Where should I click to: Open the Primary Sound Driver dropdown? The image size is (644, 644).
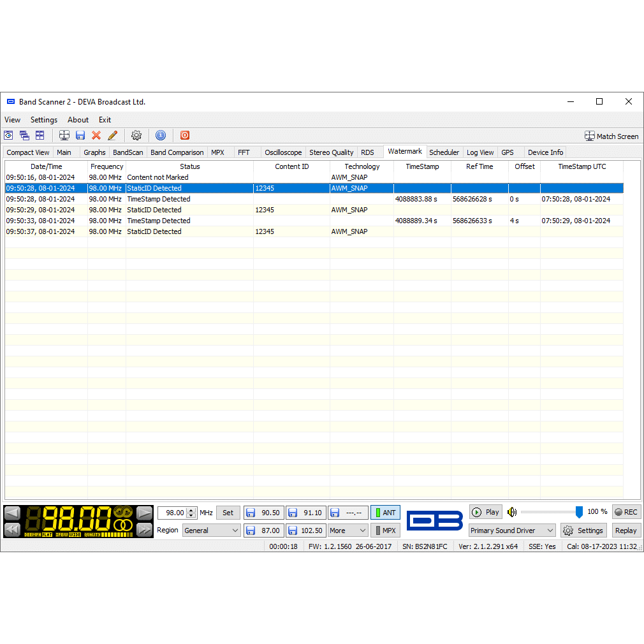pos(512,531)
